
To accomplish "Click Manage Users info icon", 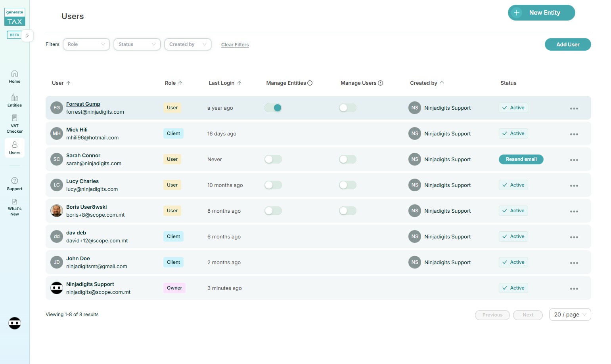I will tap(381, 83).
